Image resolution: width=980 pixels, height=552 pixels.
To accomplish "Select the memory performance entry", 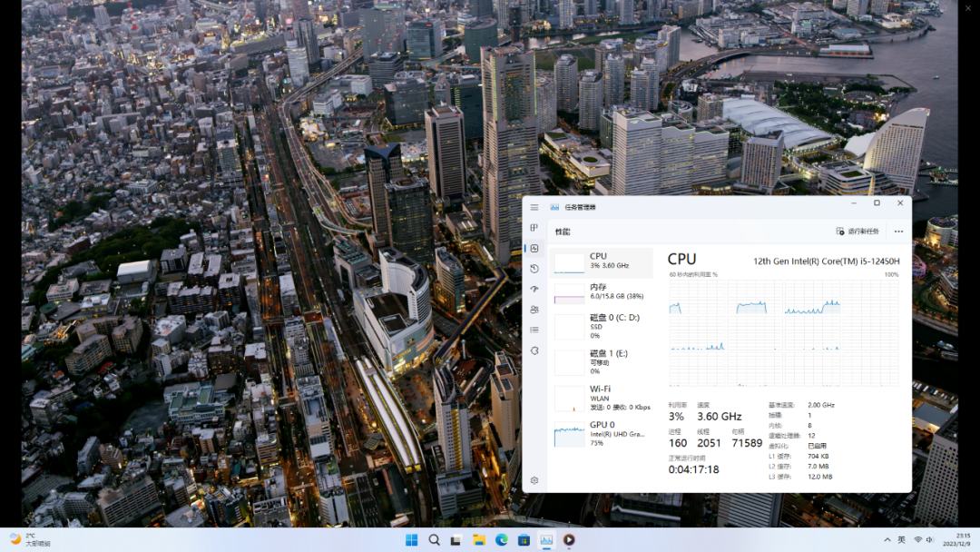I will click(602, 292).
